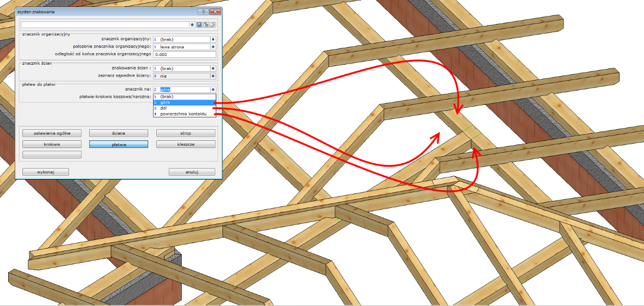Screen dimensions: 644x306
Task: Open the top preset name dropdown arrow
Action: tap(192, 25)
